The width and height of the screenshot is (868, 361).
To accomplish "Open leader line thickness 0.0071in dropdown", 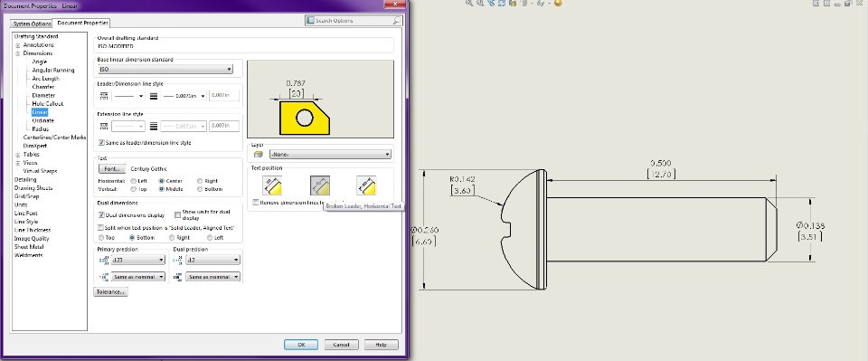I will click(x=184, y=96).
